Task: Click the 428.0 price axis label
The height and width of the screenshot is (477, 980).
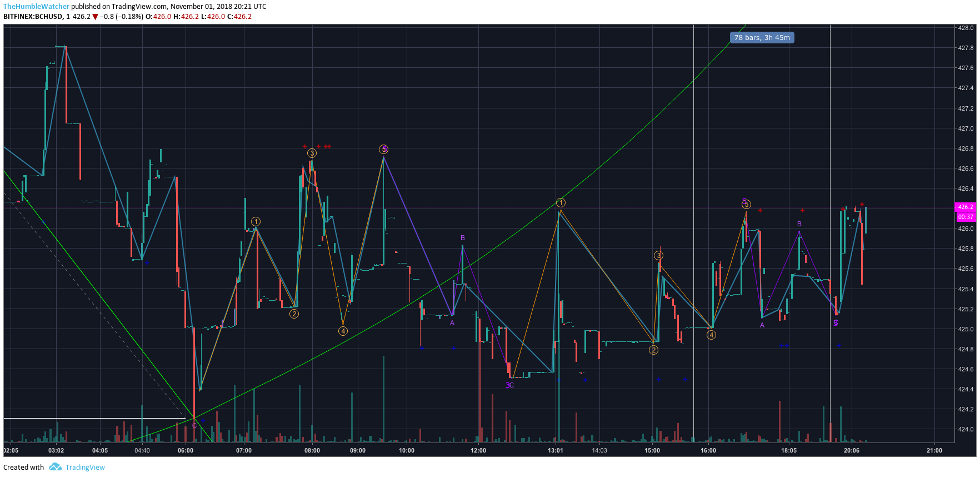Action: (x=966, y=28)
